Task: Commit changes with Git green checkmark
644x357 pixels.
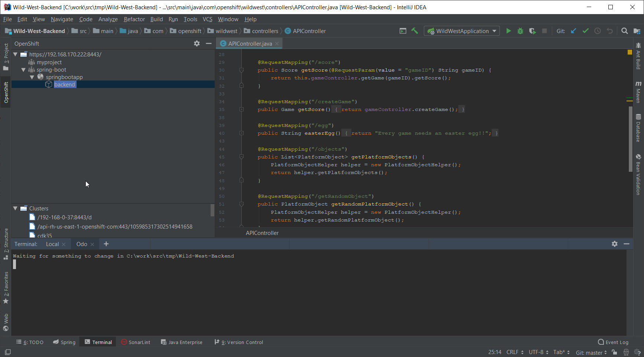Action: pos(586,31)
